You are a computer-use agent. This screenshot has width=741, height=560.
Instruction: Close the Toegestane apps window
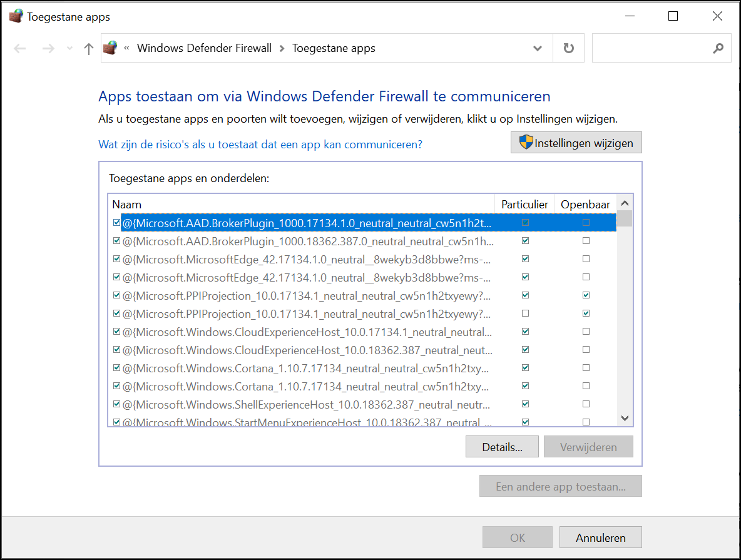click(717, 16)
